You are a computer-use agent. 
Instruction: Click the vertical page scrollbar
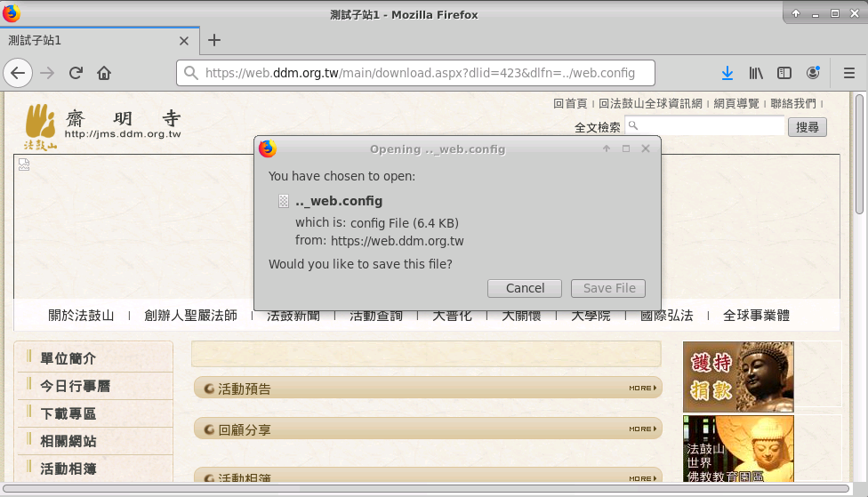tap(859, 154)
